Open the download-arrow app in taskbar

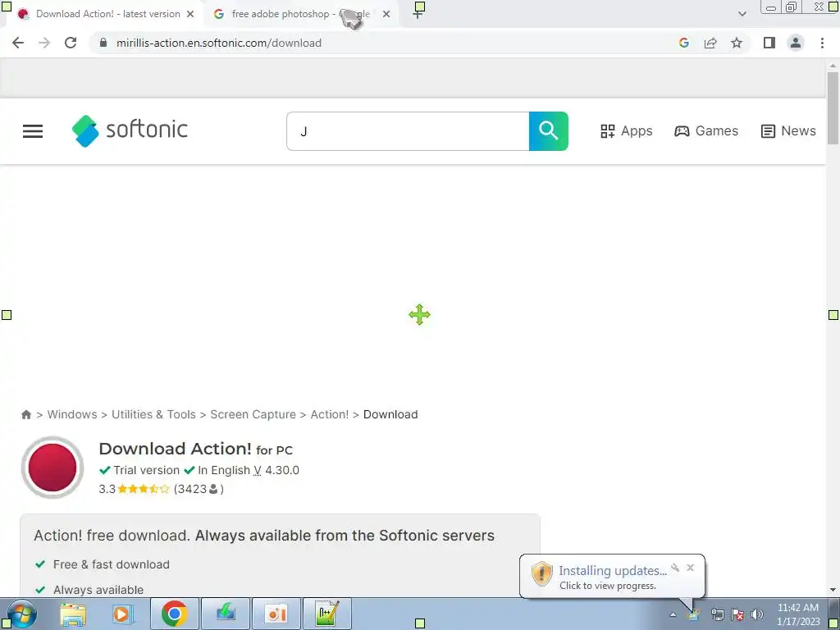[226, 614]
